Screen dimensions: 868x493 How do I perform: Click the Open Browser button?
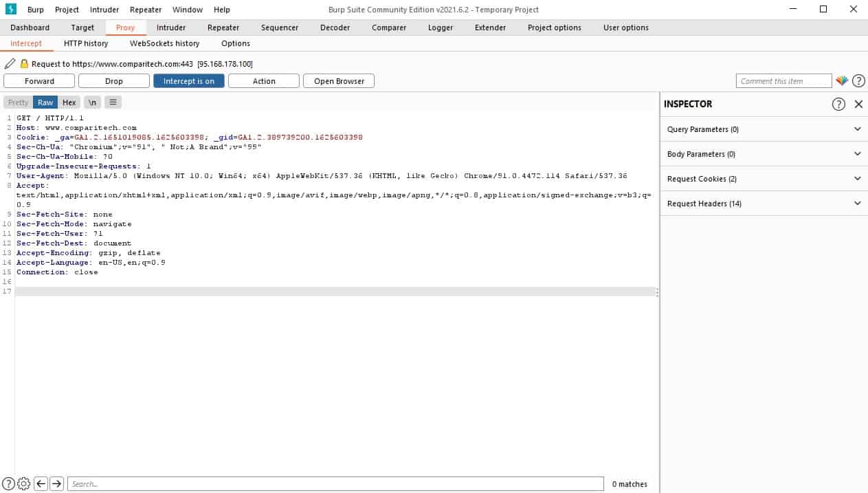[x=339, y=81]
